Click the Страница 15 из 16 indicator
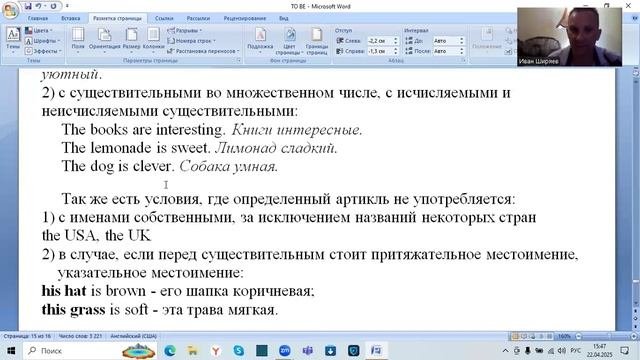640x360 pixels. pyautogui.click(x=27, y=336)
